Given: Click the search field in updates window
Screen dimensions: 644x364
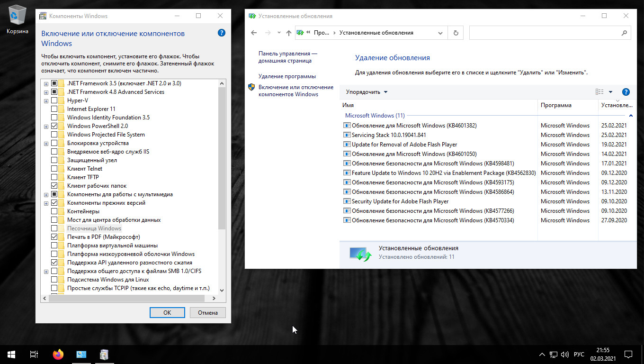Looking at the screenshot, I should (545, 33).
